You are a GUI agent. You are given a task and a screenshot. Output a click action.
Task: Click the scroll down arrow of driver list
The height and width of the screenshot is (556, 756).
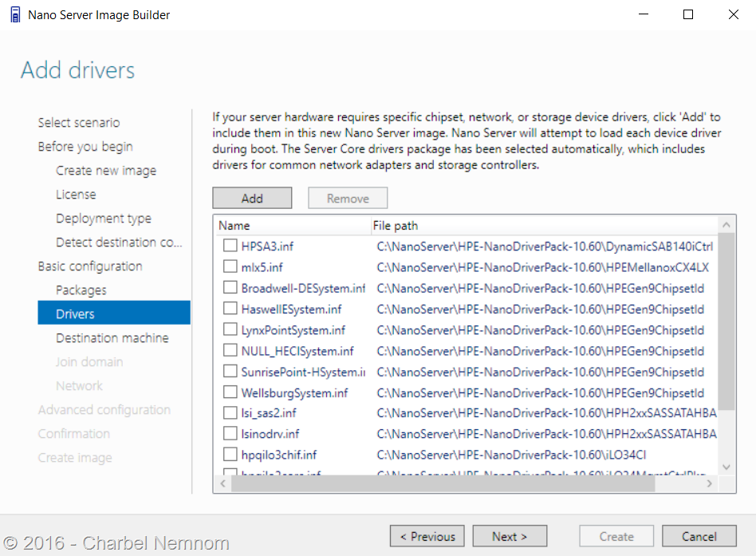tap(726, 467)
